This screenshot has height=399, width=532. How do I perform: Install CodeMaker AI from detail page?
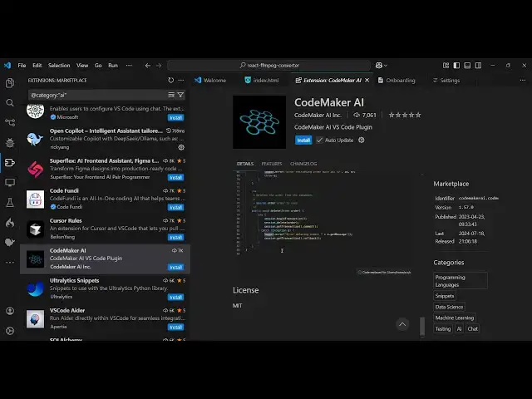[x=303, y=140]
